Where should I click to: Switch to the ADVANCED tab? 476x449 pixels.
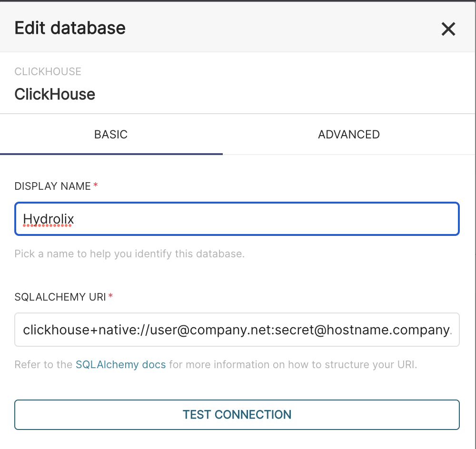pyautogui.click(x=348, y=135)
